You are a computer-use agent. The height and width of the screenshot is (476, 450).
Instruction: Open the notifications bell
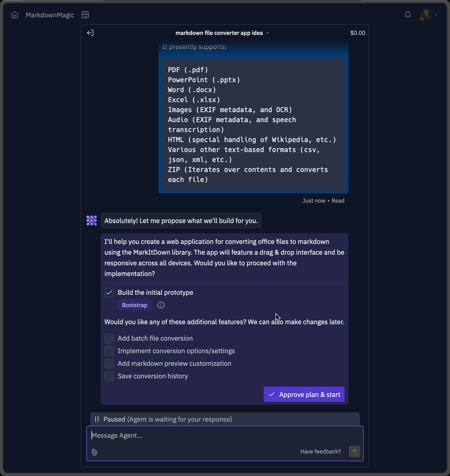point(408,15)
